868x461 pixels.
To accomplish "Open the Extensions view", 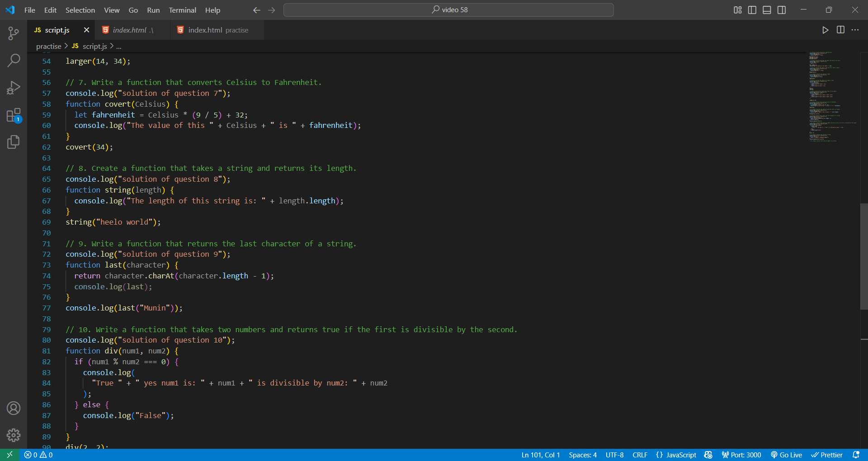I will pos(14,115).
